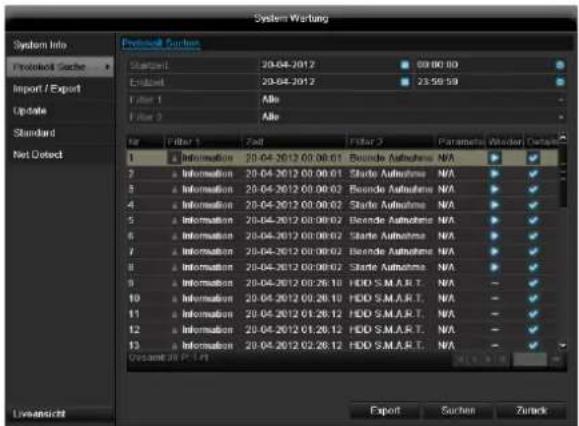
Task: Show details for log entry 5
Action: (533, 220)
